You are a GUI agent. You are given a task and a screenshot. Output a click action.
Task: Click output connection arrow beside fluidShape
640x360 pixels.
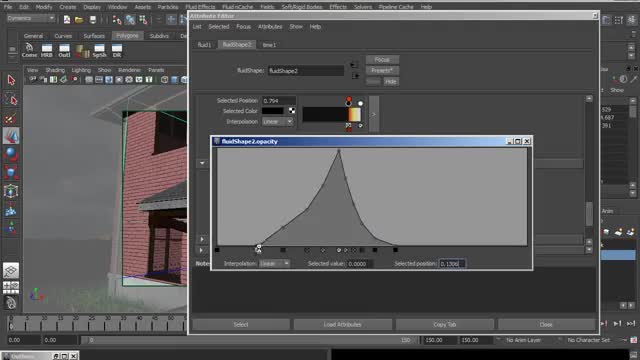[x=356, y=76]
